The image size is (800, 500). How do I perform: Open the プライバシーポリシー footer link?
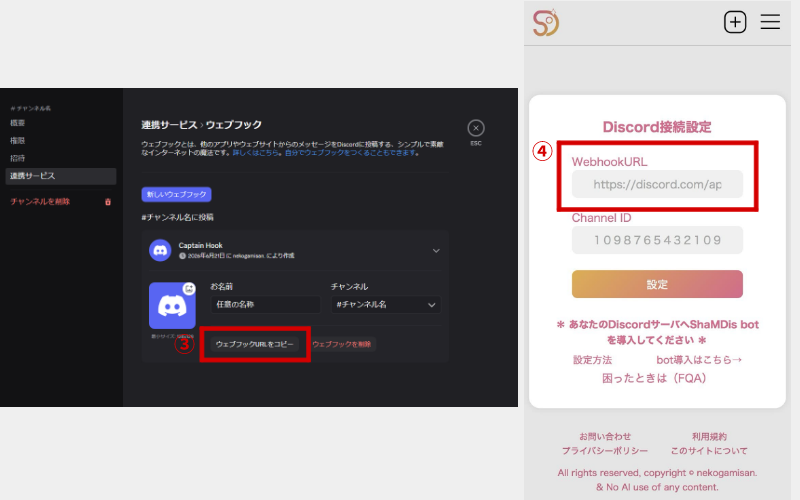605,451
